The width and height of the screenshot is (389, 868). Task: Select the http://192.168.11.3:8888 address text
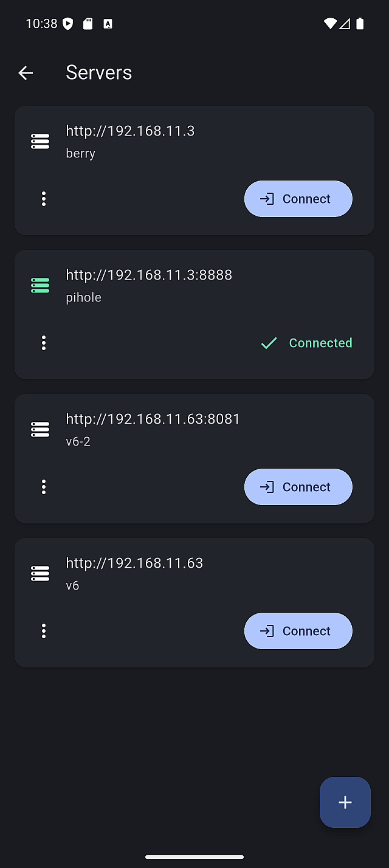pyautogui.click(x=149, y=275)
